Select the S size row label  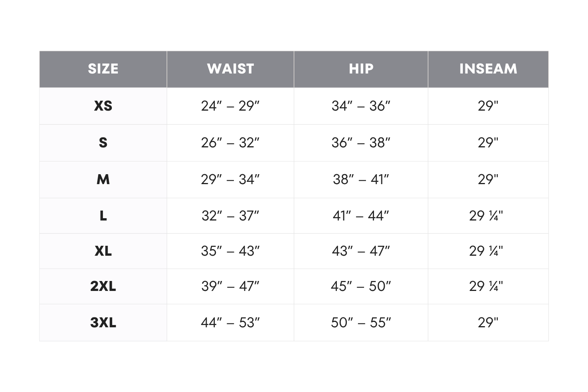coord(103,143)
